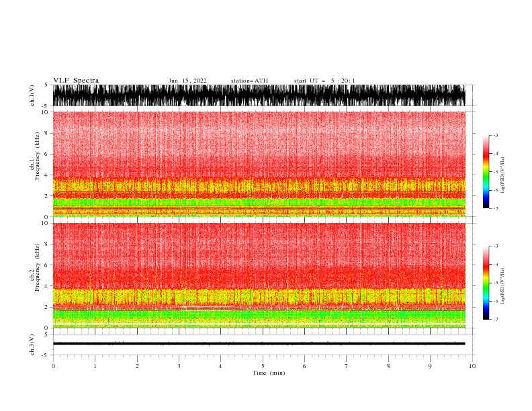Click the date 'Jun. 15, 2022'
532x411 pixels.
tap(187, 81)
